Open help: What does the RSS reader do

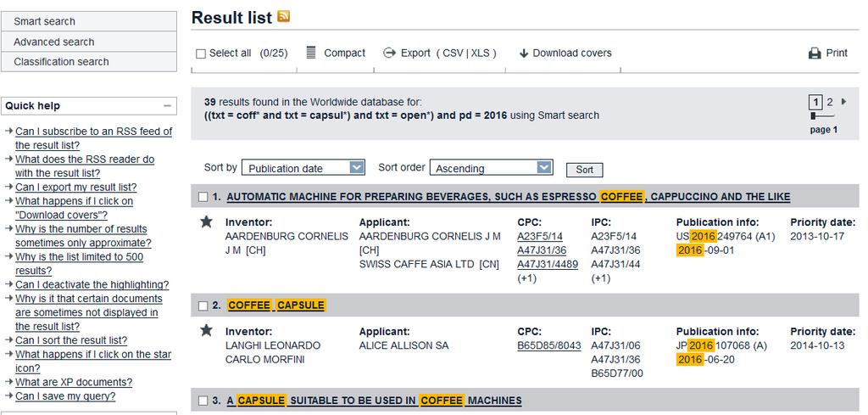click(x=85, y=166)
